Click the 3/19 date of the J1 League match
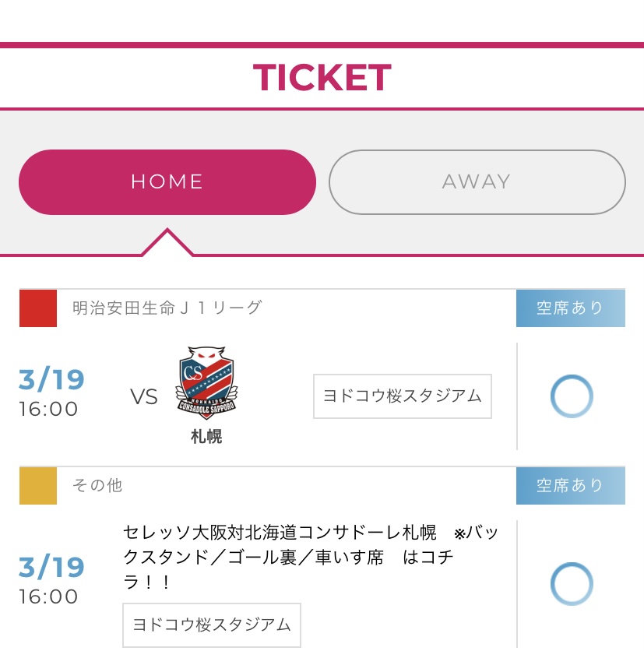Image resolution: width=644 pixels, height=651 pixels. coord(51,380)
